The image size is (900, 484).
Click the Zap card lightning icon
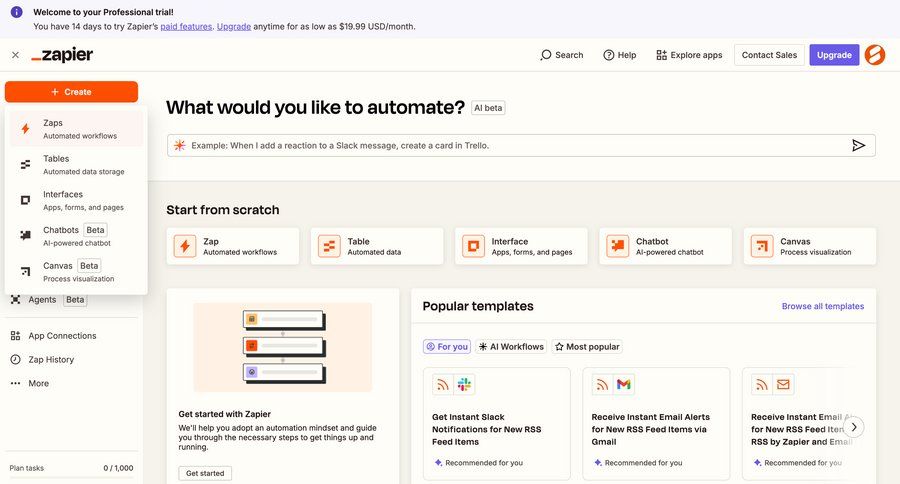185,246
